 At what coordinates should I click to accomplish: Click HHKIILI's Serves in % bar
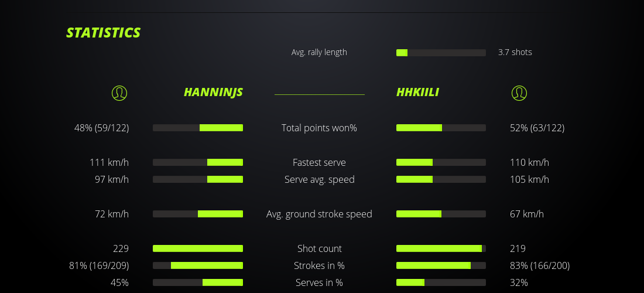(x=441, y=282)
